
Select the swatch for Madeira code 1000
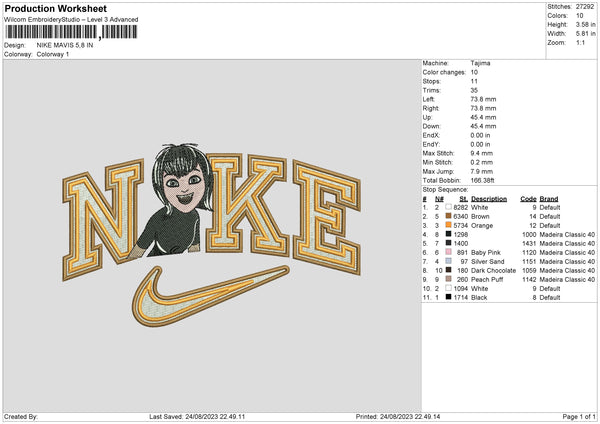coord(448,234)
